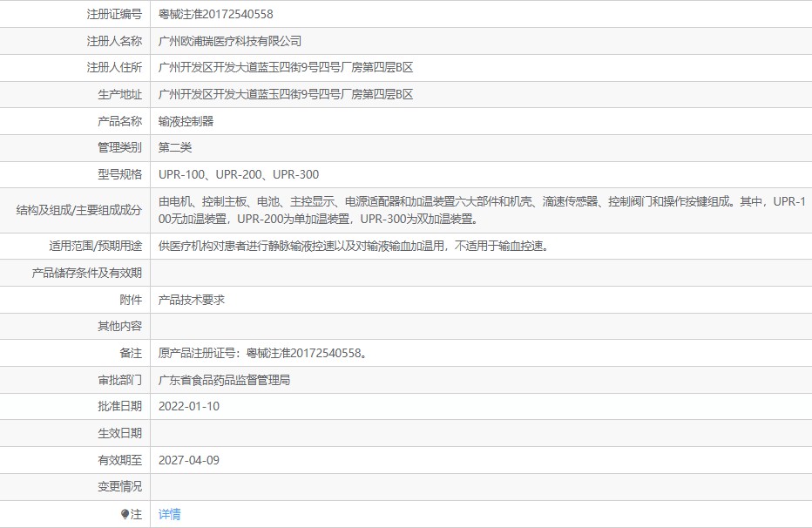The width and height of the screenshot is (812, 528).
Task: Click the 有效期至 label
Action: tap(119, 460)
